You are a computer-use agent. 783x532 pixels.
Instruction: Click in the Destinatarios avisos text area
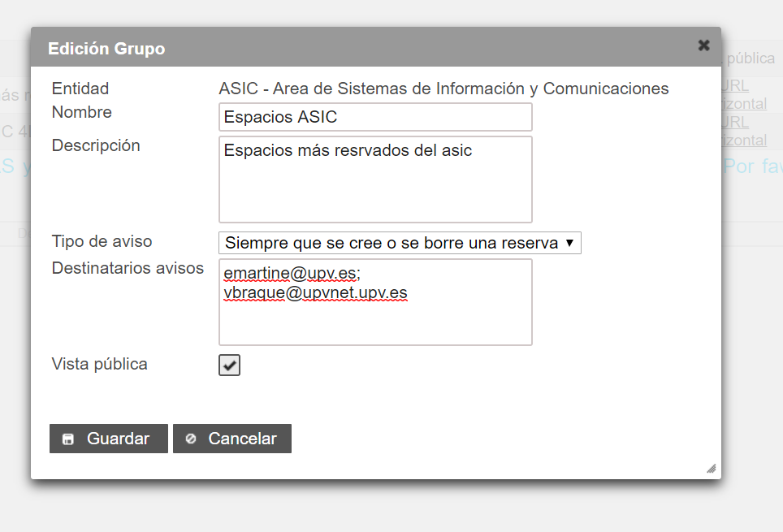pyautogui.click(x=375, y=301)
